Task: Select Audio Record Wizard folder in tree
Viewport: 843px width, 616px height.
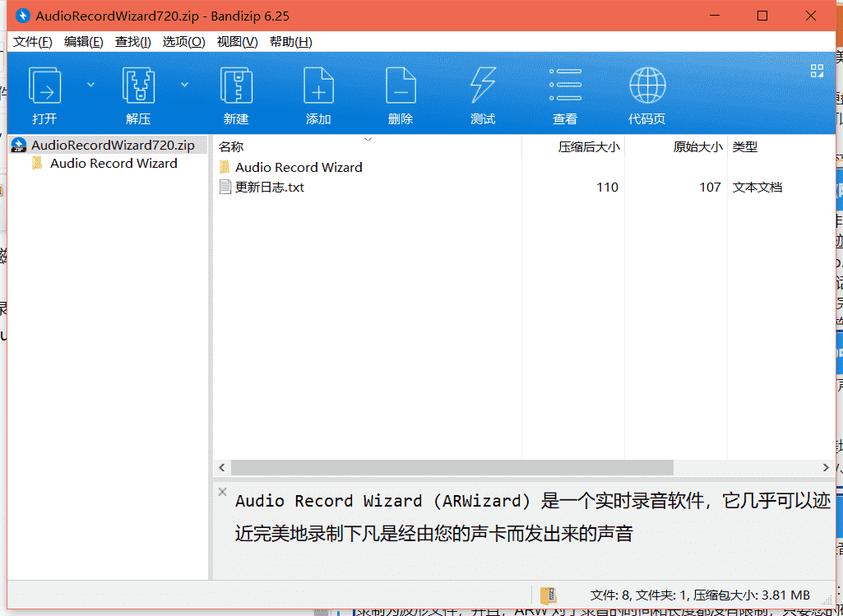Action: click(113, 164)
